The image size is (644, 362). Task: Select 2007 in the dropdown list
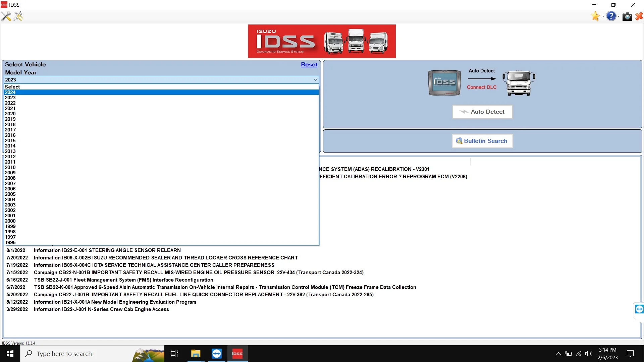[x=161, y=183]
